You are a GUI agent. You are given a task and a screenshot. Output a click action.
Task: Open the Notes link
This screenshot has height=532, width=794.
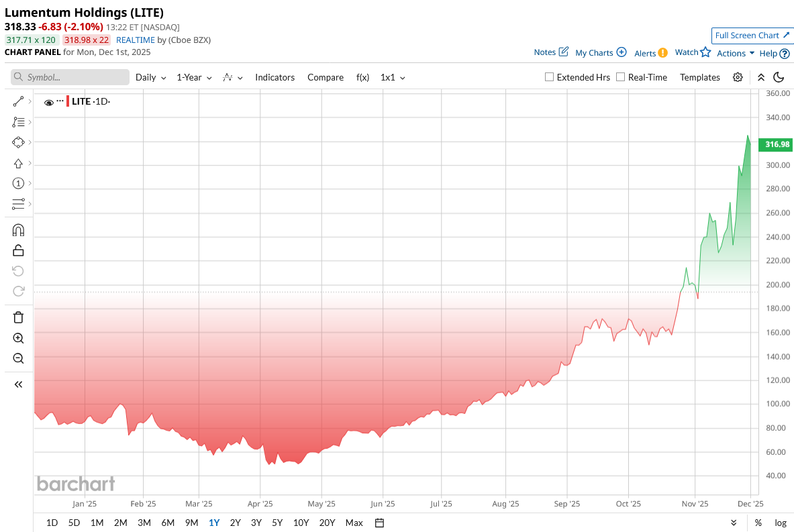click(551, 52)
